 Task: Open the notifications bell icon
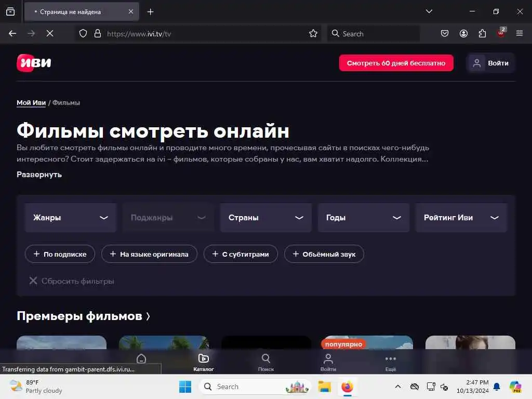point(497,387)
